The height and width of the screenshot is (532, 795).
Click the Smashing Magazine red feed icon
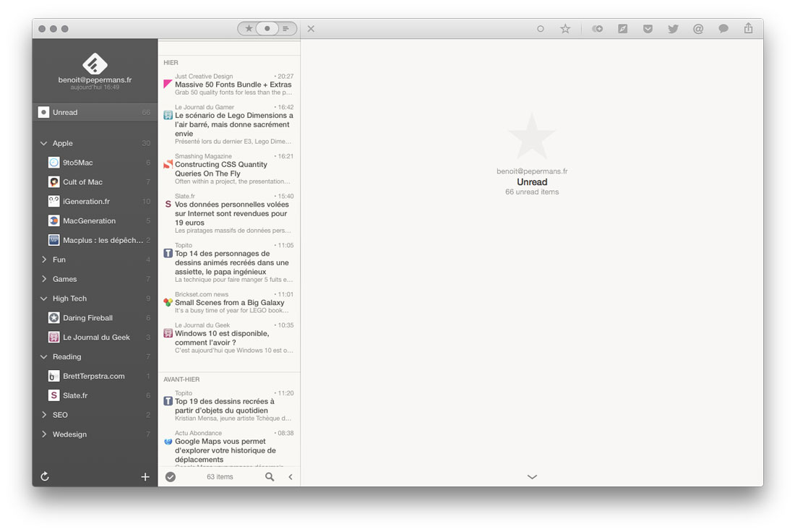coord(168,164)
